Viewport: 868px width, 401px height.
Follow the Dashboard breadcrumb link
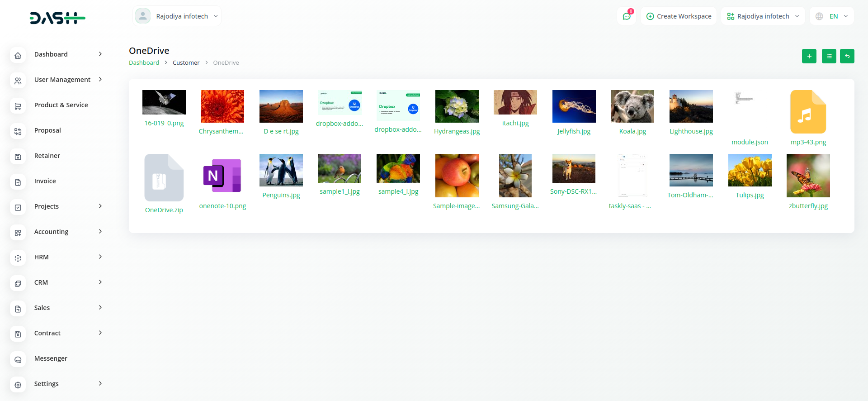[144, 63]
